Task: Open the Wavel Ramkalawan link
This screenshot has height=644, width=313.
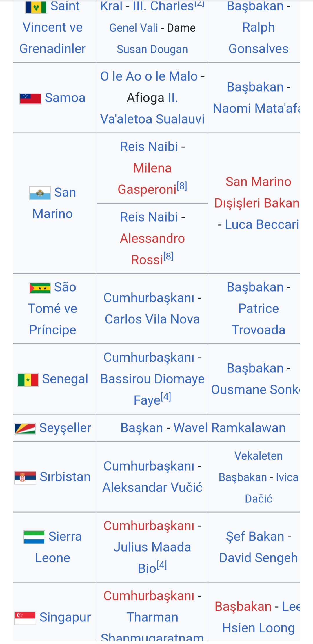Action: pyautogui.click(x=230, y=428)
